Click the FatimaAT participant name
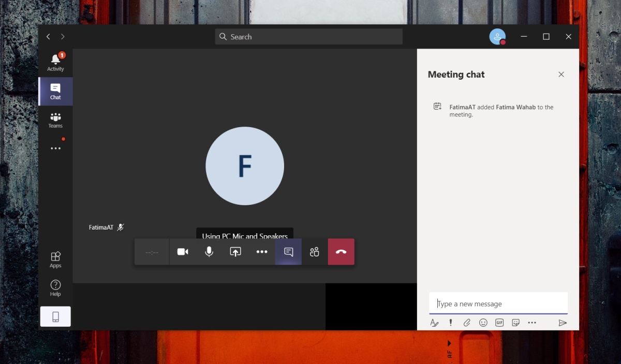 click(x=101, y=227)
